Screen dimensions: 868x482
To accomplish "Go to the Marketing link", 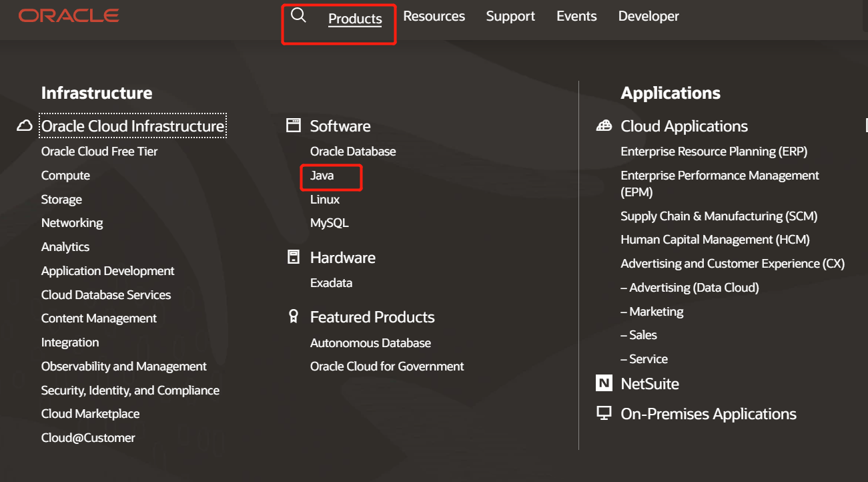I will point(652,312).
